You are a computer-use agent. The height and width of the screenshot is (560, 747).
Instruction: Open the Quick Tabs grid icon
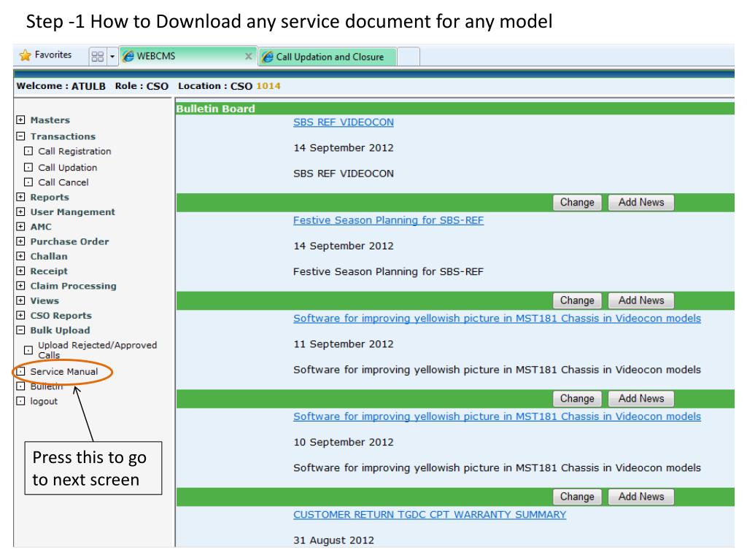tap(98, 57)
